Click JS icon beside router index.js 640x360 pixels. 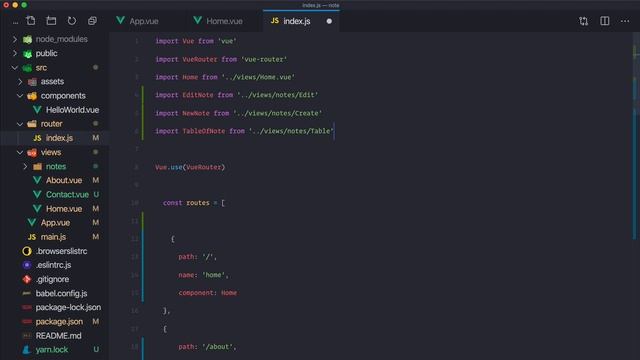(x=37, y=138)
